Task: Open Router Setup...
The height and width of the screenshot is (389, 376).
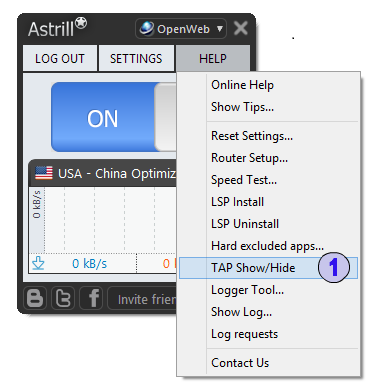Action: (249, 158)
